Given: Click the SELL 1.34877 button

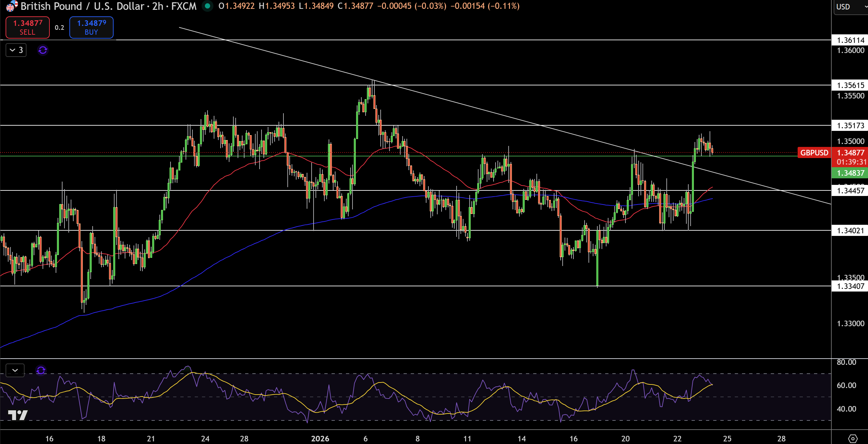Looking at the screenshot, I should click(x=27, y=27).
